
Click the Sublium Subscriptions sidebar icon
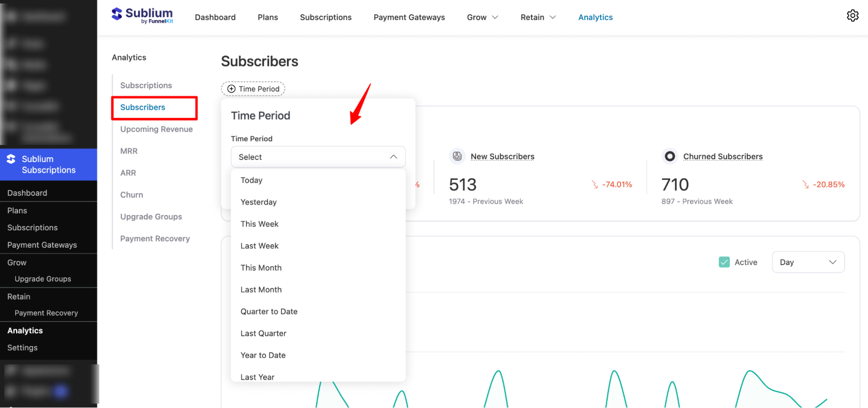(12, 159)
